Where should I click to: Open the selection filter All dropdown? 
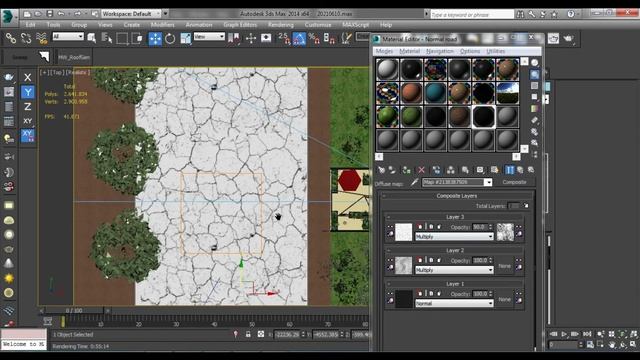[68, 37]
